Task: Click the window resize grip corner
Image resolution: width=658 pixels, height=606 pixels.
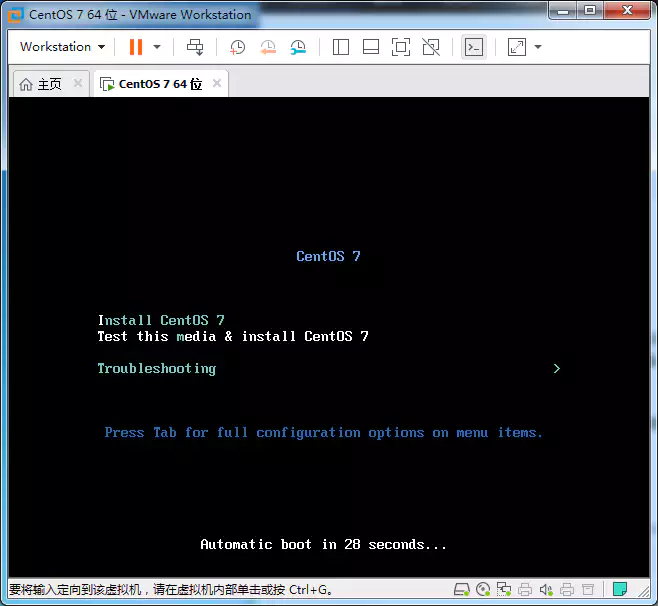Action: tap(644, 591)
